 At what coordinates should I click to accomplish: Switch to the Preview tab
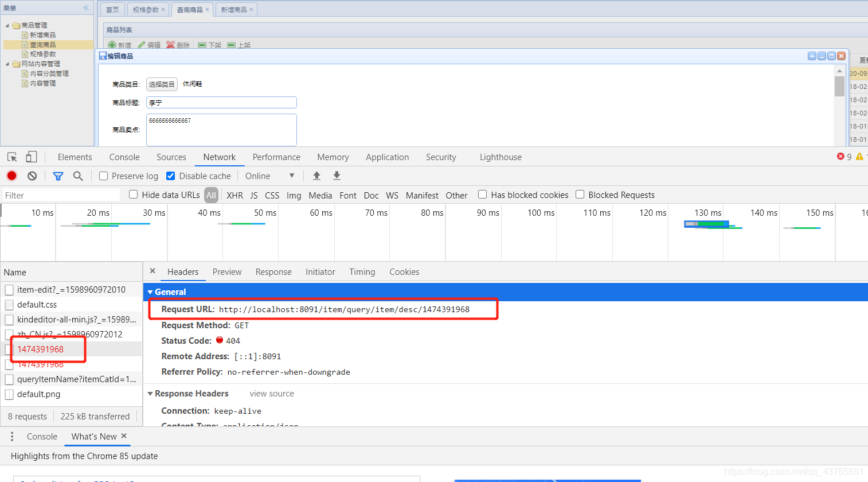click(x=227, y=272)
